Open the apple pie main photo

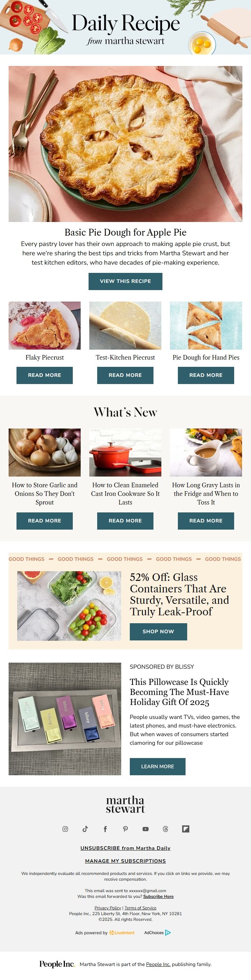[x=126, y=144]
